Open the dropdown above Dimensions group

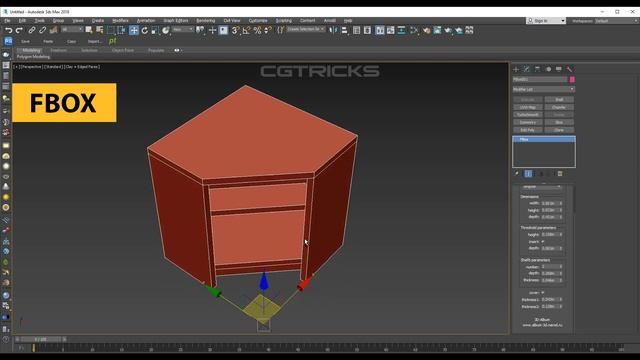541,187
